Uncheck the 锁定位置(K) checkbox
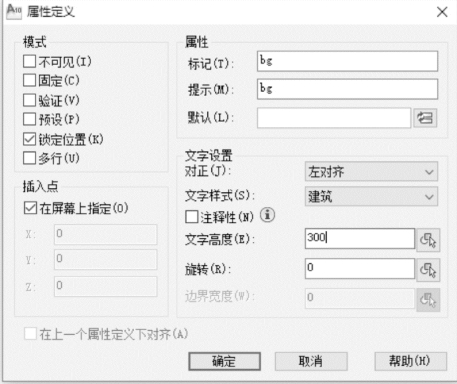457x384 pixels. coord(29,139)
